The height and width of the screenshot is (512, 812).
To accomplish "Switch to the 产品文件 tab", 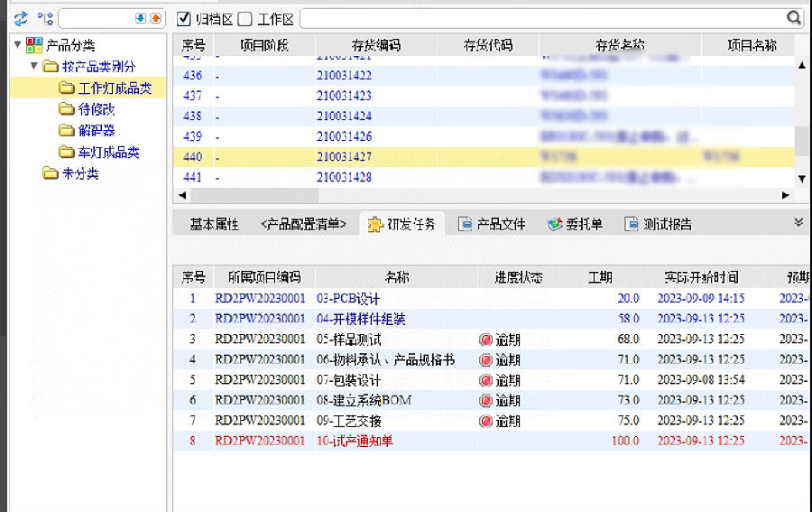I will [492, 224].
